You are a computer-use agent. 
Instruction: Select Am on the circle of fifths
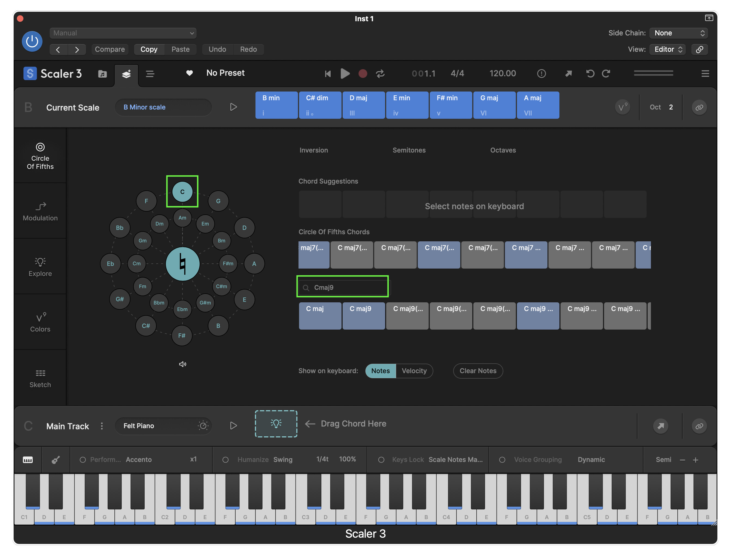pyautogui.click(x=182, y=218)
